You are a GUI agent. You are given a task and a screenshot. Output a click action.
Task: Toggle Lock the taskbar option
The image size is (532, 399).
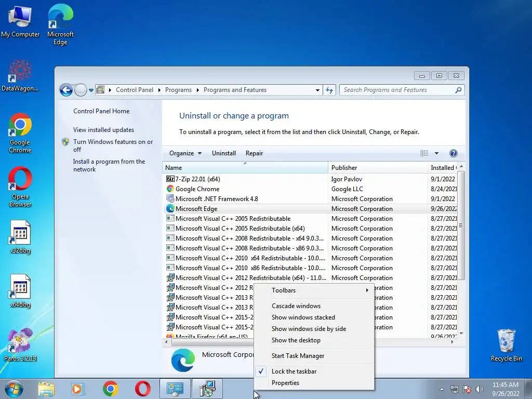[x=314, y=371]
